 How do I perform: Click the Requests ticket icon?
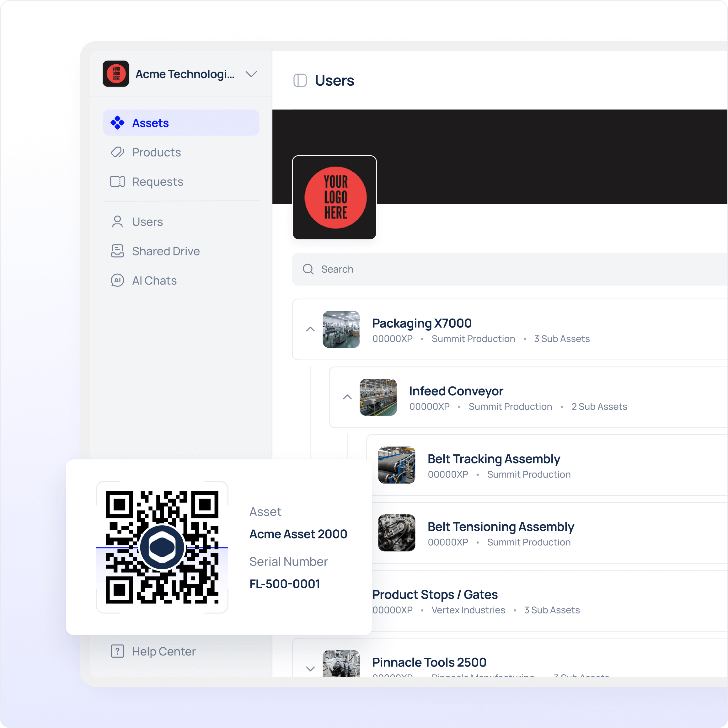[x=117, y=182]
